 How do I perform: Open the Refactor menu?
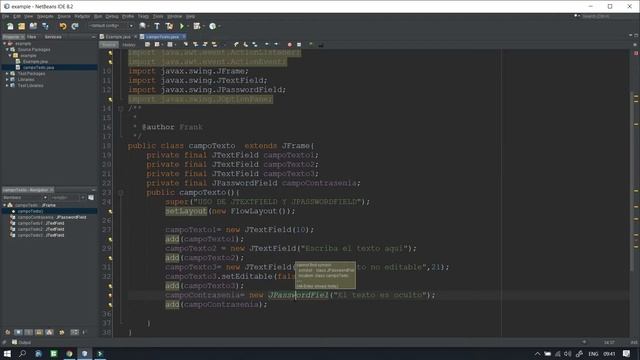click(82, 16)
